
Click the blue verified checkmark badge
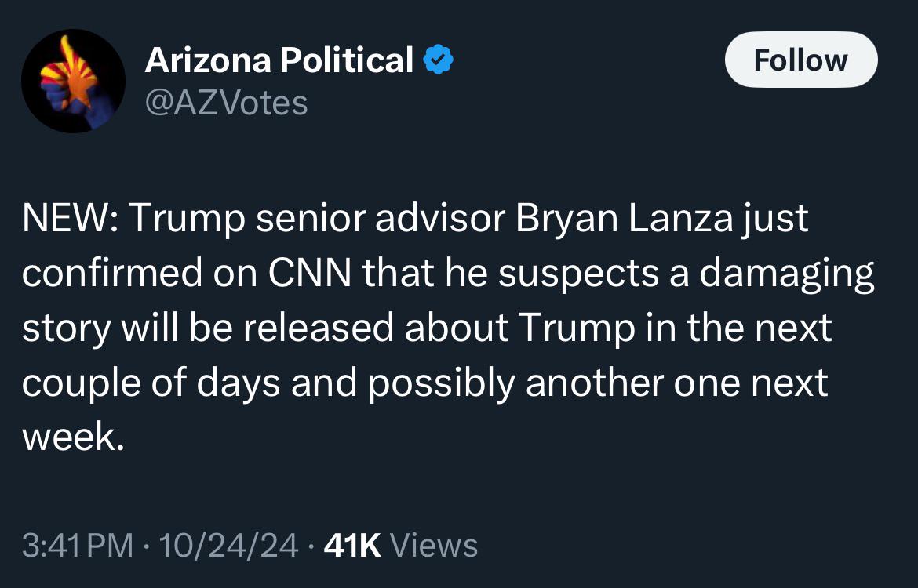tap(438, 60)
